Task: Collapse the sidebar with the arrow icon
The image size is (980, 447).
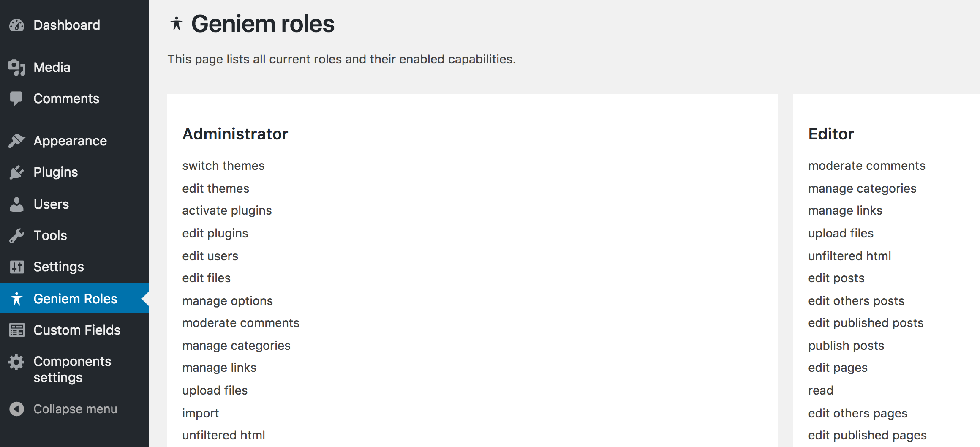Action: [16, 409]
